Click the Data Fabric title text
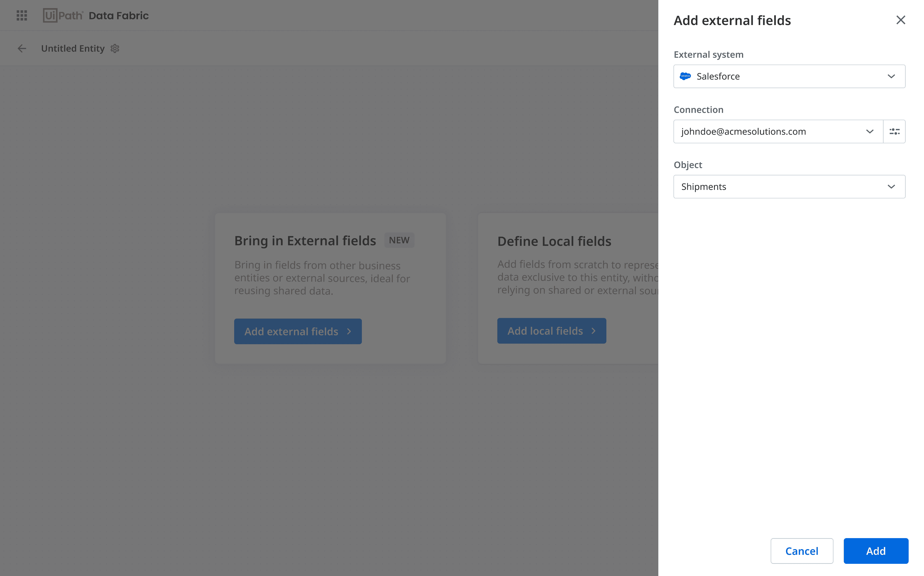The width and height of the screenshot is (924, 576). (x=118, y=16)
